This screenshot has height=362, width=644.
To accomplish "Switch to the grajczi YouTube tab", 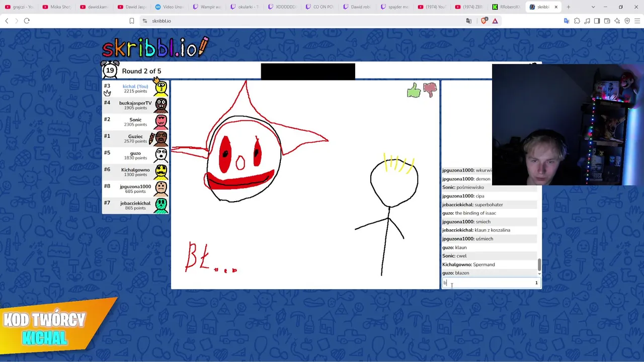I will coord(19,7).
